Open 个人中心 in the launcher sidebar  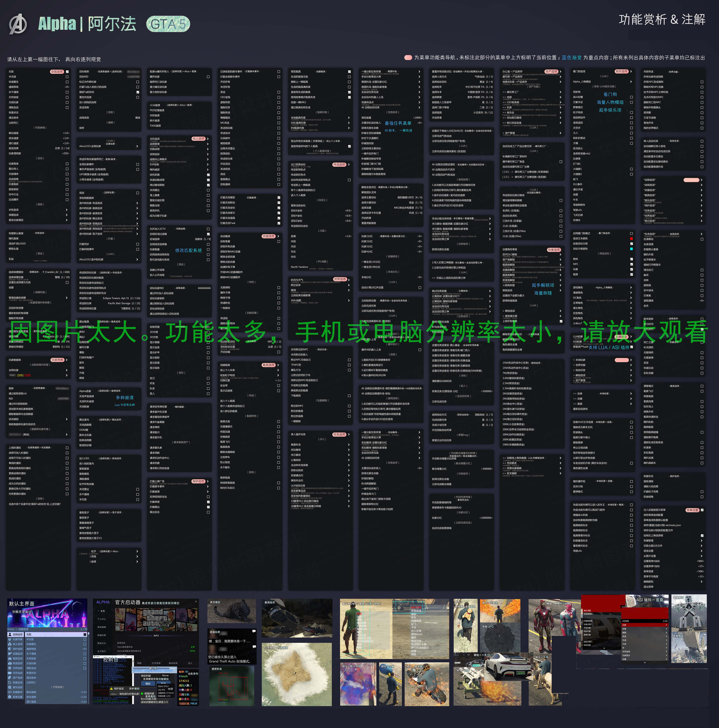point(101,619)
